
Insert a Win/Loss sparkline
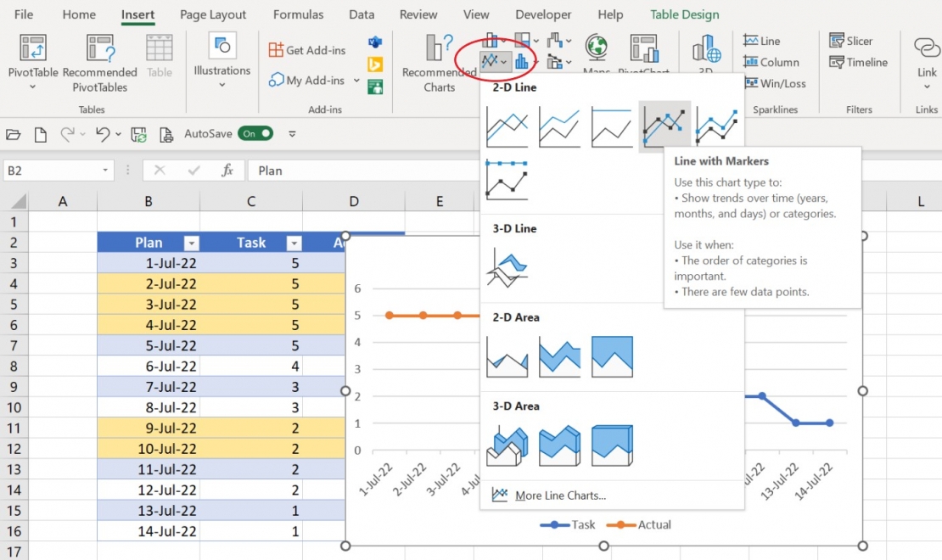click(x=775, y=83)
